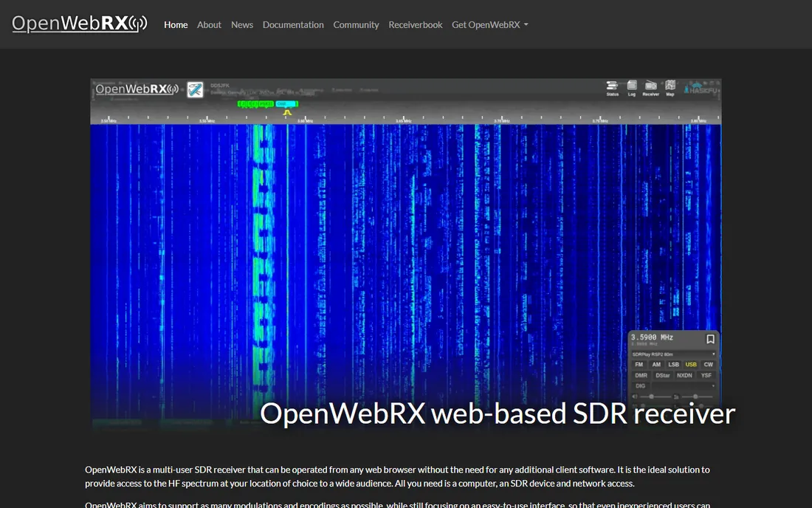Click the Map icon in receiver screenshot
812x508 pixels.
[x=670, y=88]
